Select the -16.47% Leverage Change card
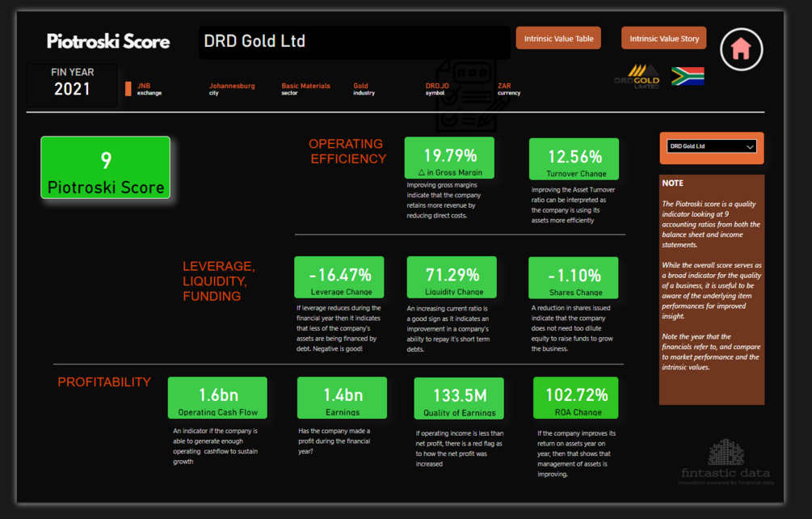812x519 pixels. [339, 277]
